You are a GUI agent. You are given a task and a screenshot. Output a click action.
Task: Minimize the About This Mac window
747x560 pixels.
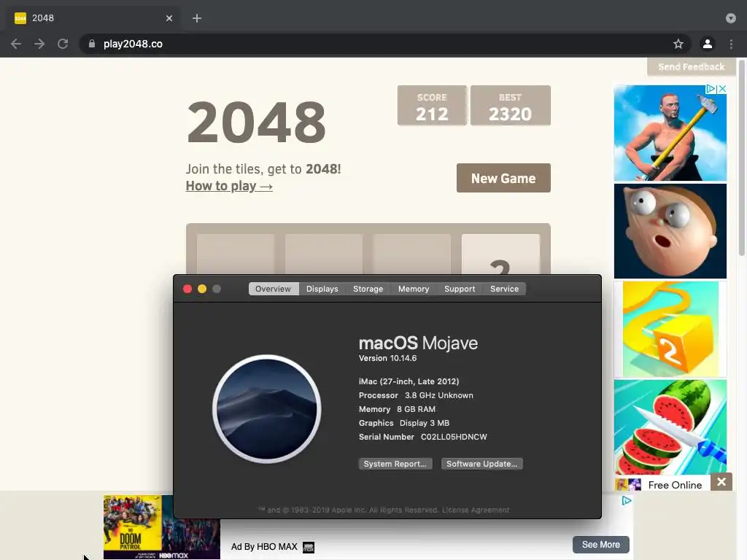[x=202, y=289]
